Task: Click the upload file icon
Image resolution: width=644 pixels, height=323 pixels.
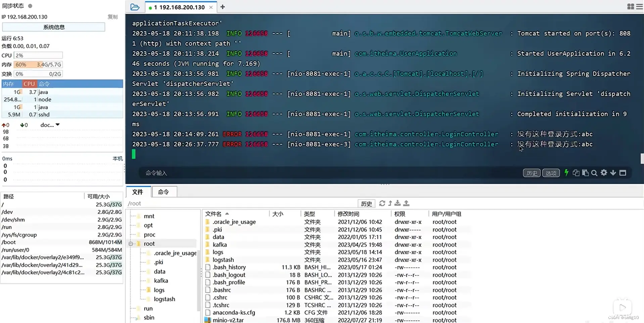Action: (x=406, y=203)
